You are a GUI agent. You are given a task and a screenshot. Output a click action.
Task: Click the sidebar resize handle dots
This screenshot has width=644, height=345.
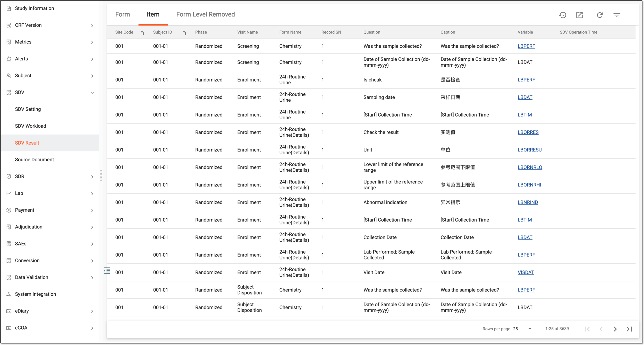(x=101, y=175)
